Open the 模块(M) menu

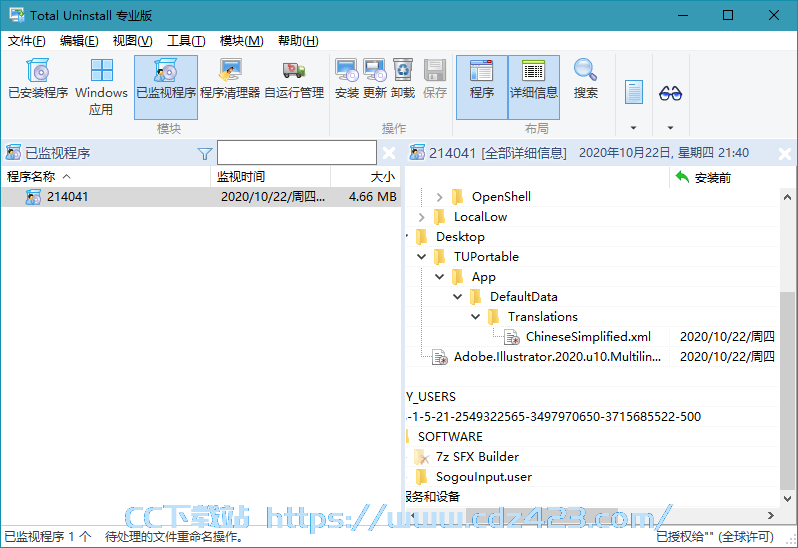click(x=241, y=41)
